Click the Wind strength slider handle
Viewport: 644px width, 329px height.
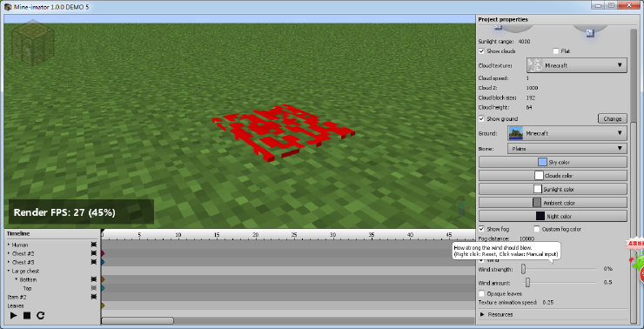tap(523, 269)
